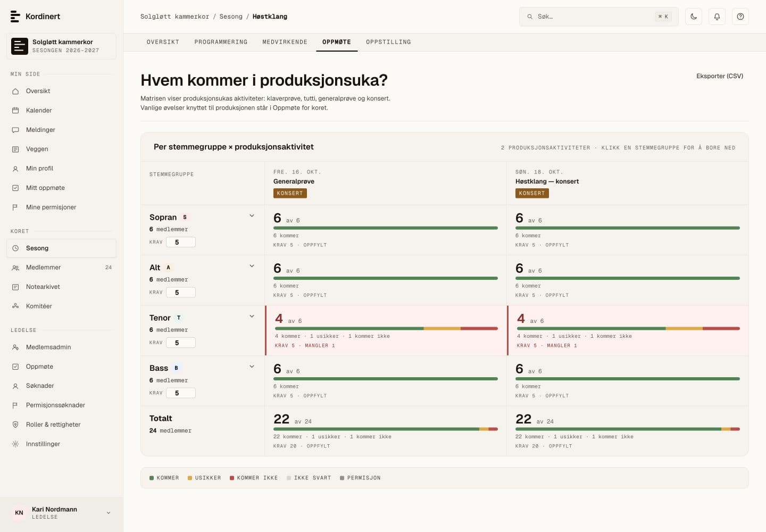Open notifications via the bell icon
Image resolution: width=766 pixels, height=532 pixels.
pos(717,16)
